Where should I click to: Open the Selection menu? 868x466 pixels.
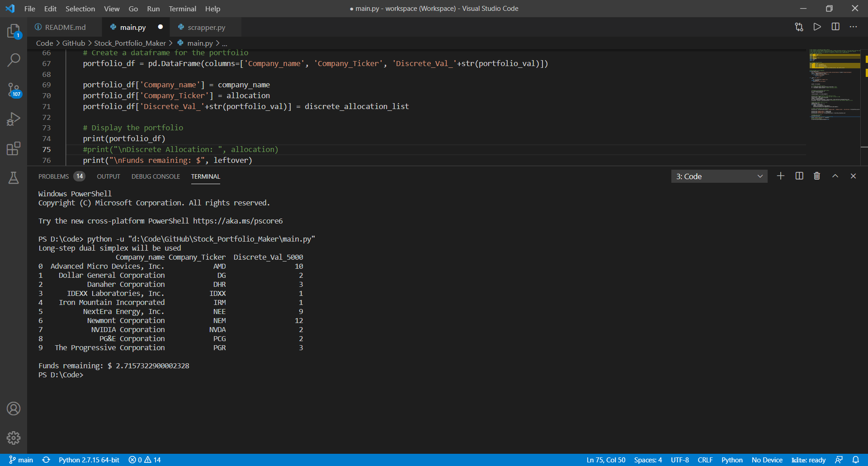tap(80, 9)
